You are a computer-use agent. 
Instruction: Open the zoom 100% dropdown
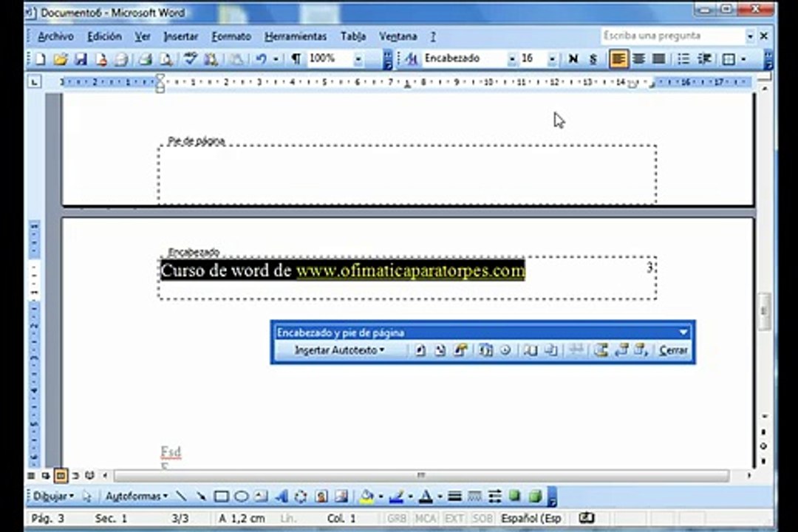pos(358,59)
